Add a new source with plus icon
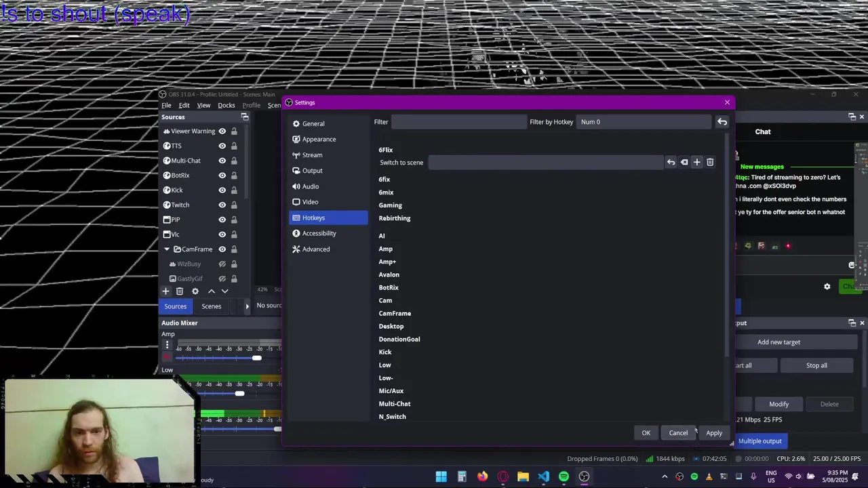 (165, 291)
